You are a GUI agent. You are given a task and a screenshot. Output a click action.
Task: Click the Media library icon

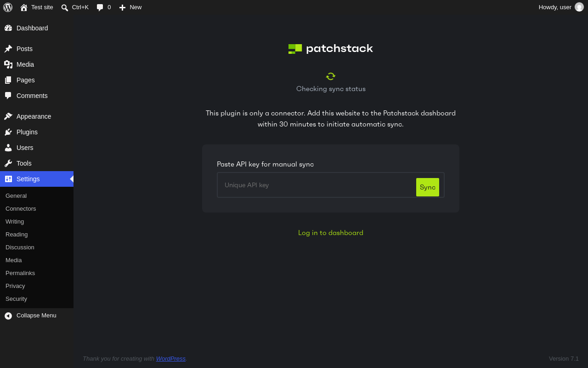coord(8,64)
